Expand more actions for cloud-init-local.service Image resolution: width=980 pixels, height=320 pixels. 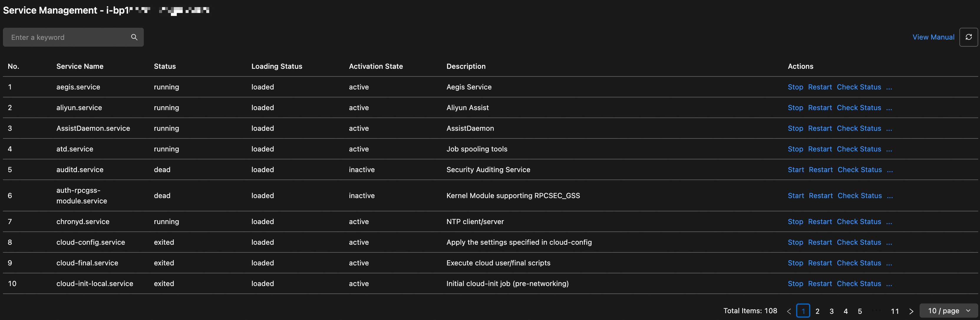point(889,284)
